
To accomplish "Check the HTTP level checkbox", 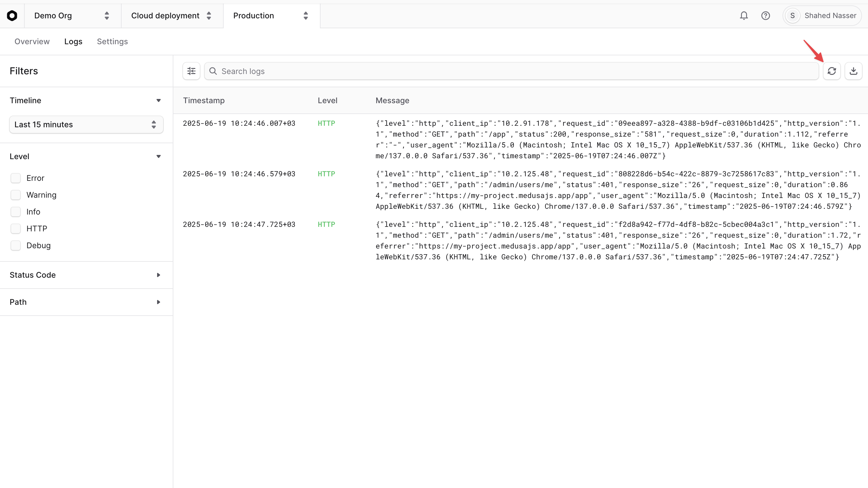I will click(x=16, y=228).
